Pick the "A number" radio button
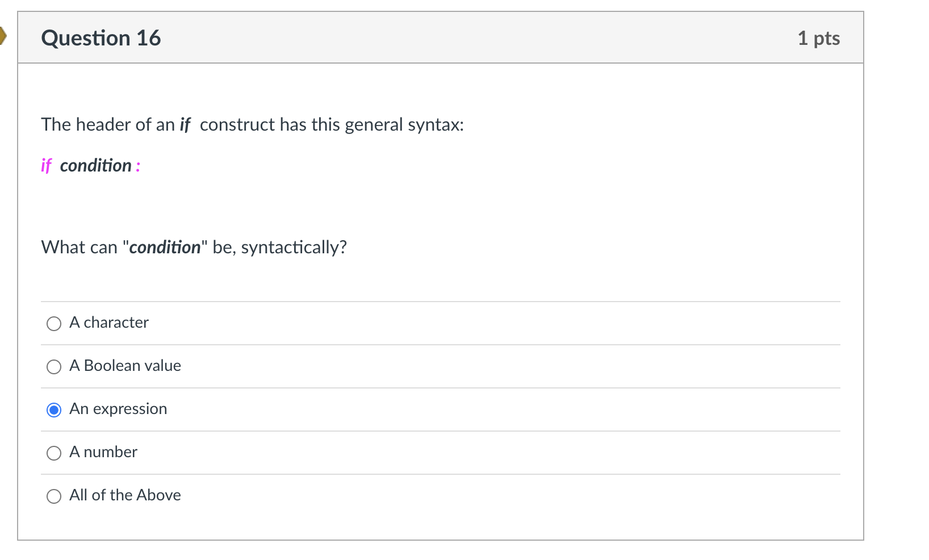This screenshot has width=929, height=560. coord(54,453)
